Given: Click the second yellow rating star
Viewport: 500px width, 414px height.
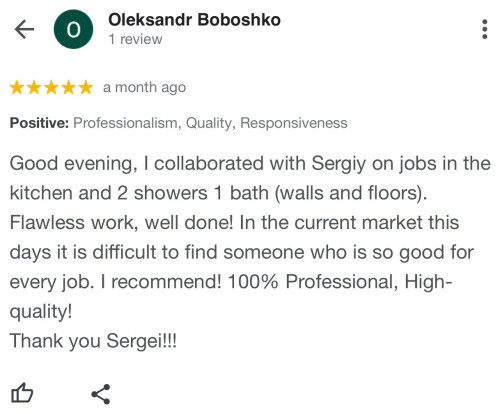Looking at the screenshot, I should pyautogui.click(x=34, y=88).
